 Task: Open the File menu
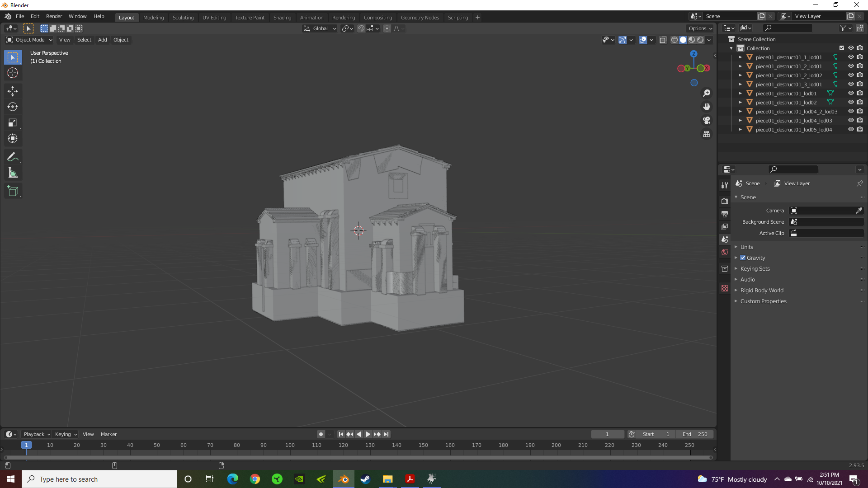point(20,16)
